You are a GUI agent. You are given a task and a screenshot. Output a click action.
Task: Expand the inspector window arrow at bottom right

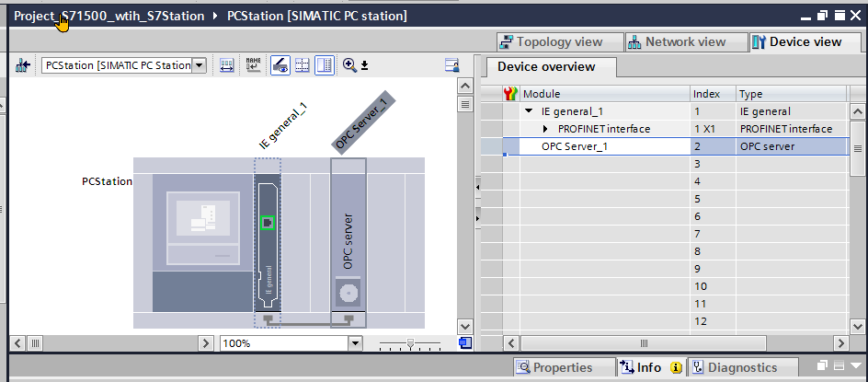[x=856, y=366]
